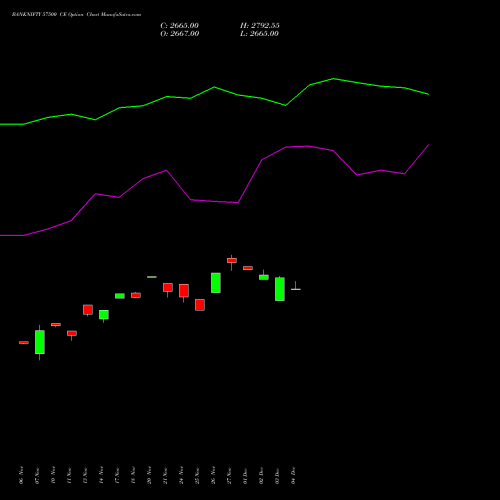500x500 pixels.
Task: Select the green candle above 26 Nov
Action: [216, 283]
